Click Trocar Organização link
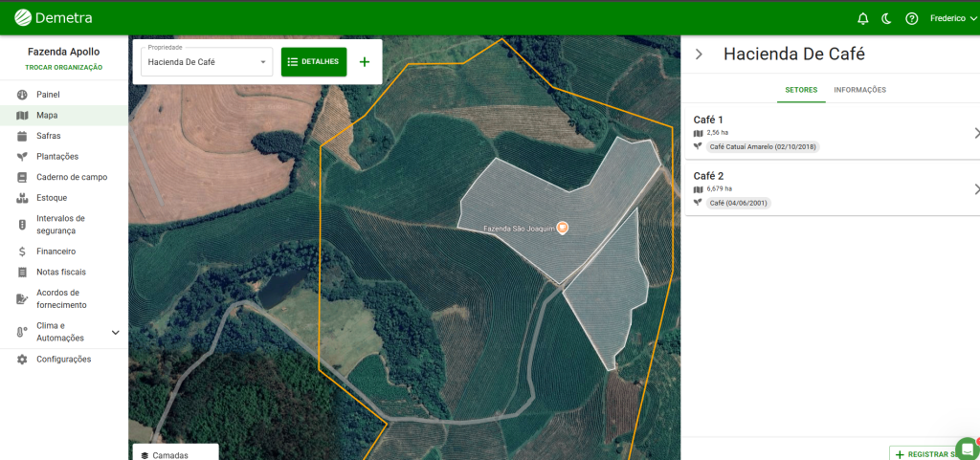980x460 pixels. (64, 68)
